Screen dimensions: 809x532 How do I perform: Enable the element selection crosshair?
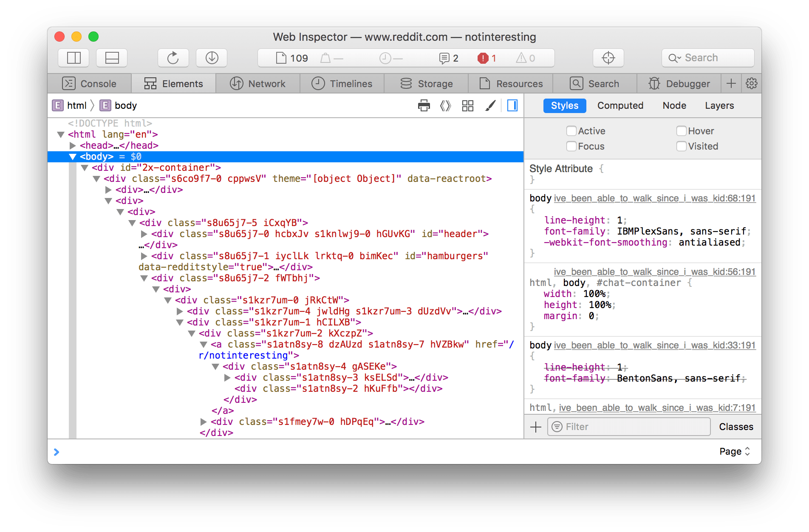(x=608, y=58)
